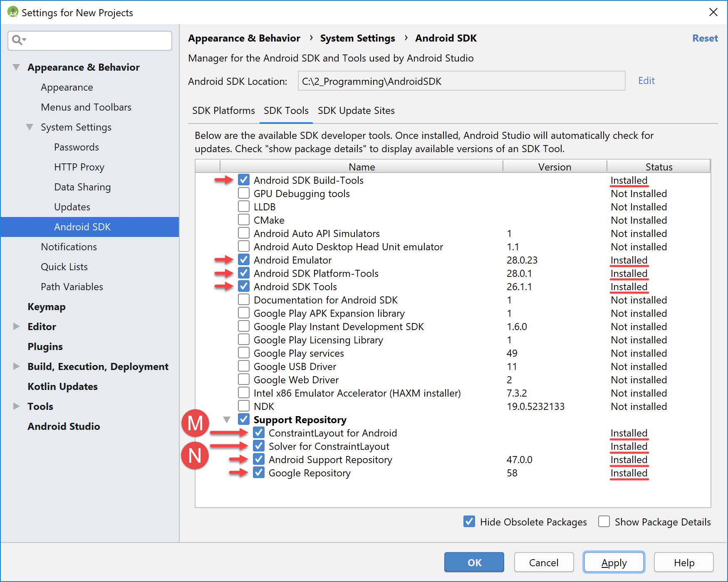Focus the settings search field

[90, 40]
